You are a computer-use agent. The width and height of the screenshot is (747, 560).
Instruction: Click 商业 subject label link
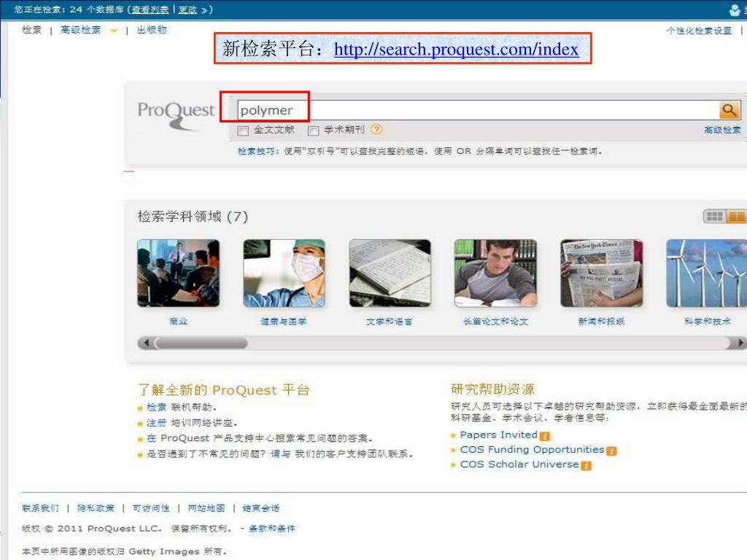pyautogui.click(x=178, y=322)
